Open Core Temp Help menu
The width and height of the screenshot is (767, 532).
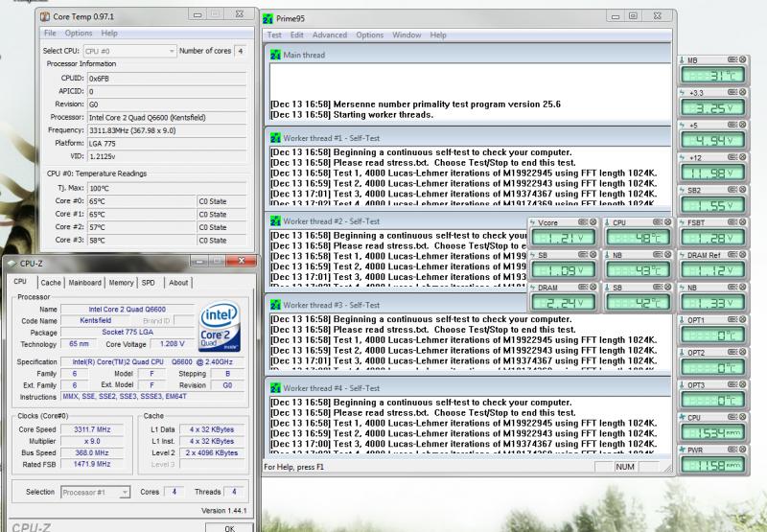[x=109, y=34]
